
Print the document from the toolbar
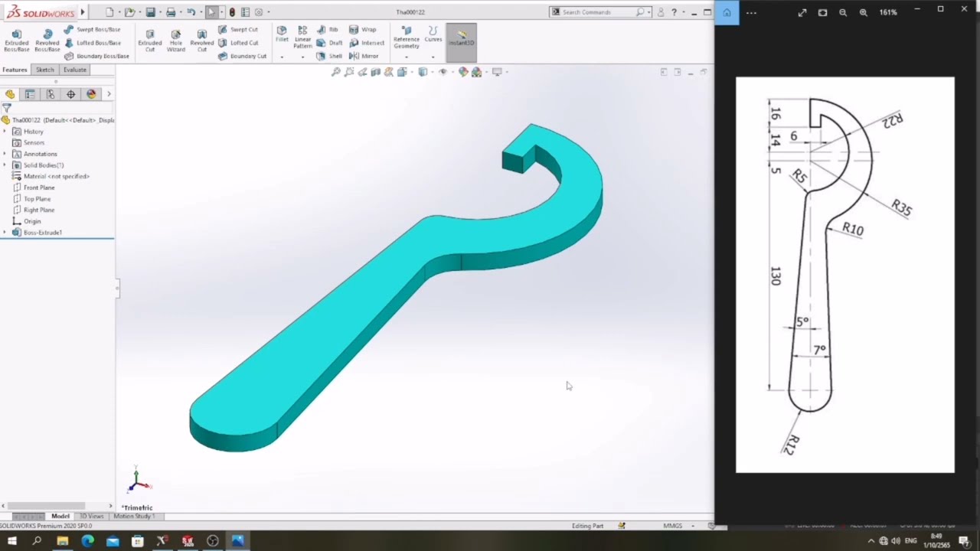point(171,12)
